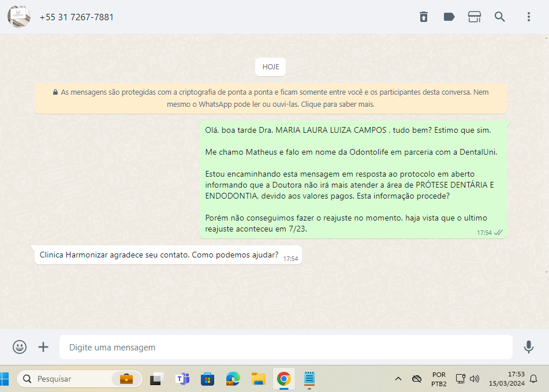Open the Windows Start menu

(x=4, y=379)
